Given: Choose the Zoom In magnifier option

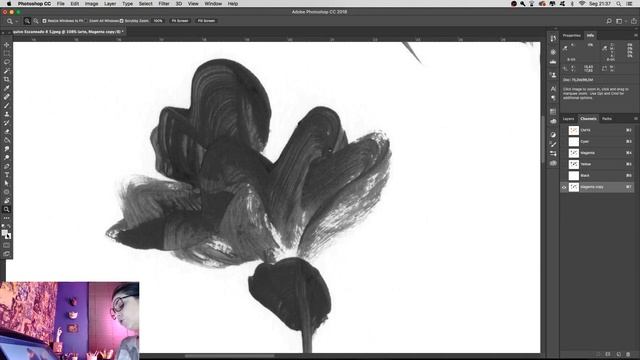Looking at the screenshot, I should click(27, 21).
